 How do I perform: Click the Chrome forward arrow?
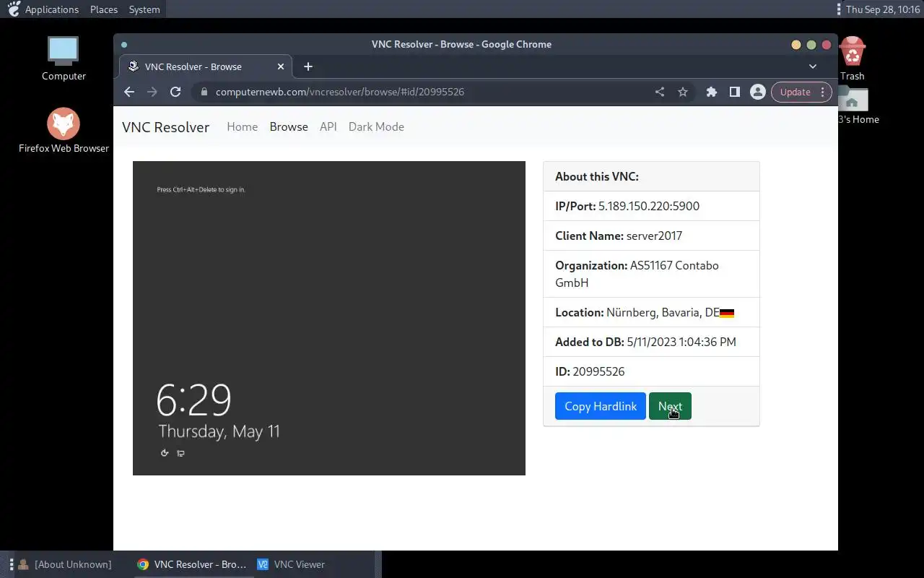[x=152, y=92]
